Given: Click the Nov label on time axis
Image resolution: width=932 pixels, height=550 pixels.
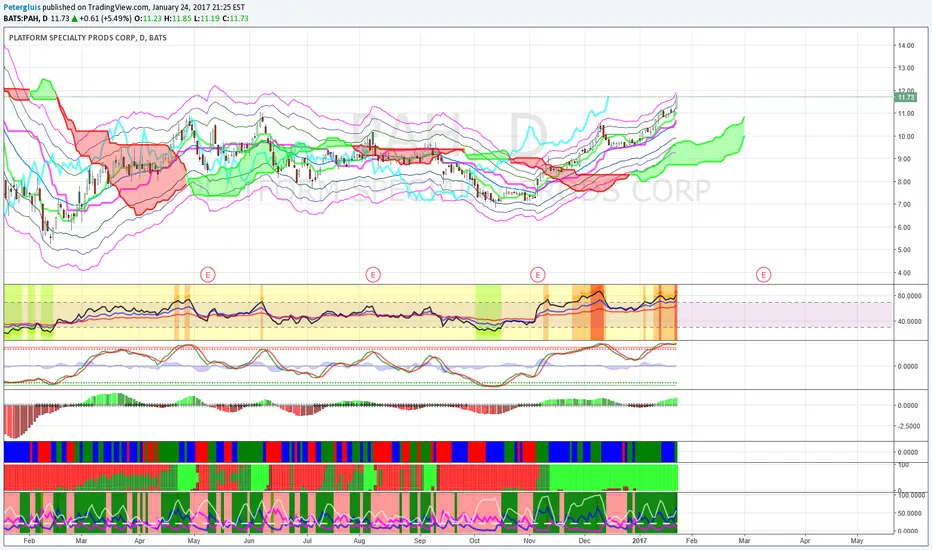Looking at the screenshot, I should pyautogui.click(x=530, y=541).
